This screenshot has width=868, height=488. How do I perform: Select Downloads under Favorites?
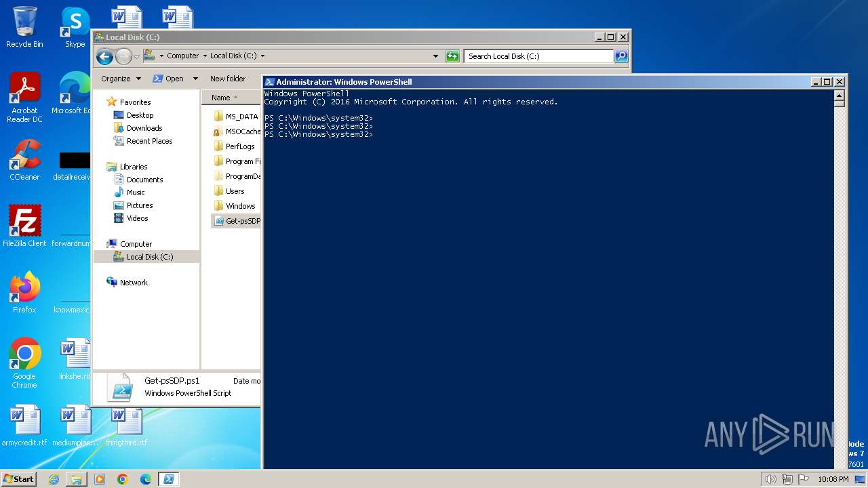pos(144,128)
